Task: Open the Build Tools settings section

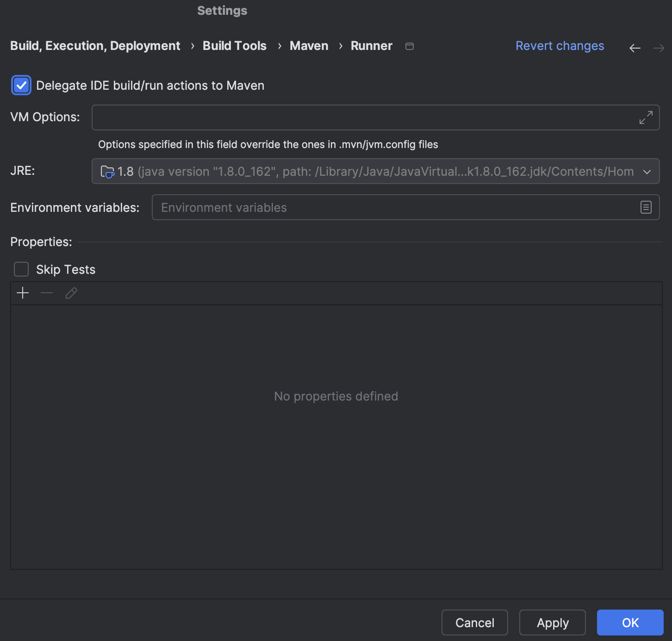Action: 234,46
